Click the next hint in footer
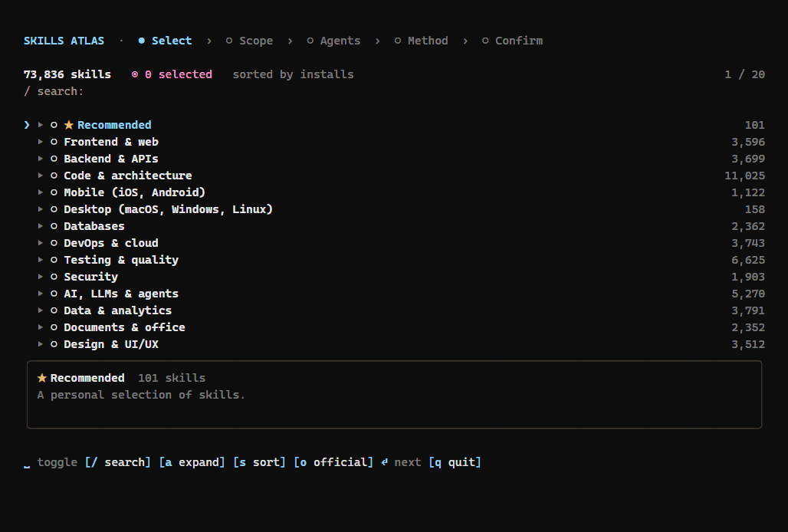 pos(408,462)
